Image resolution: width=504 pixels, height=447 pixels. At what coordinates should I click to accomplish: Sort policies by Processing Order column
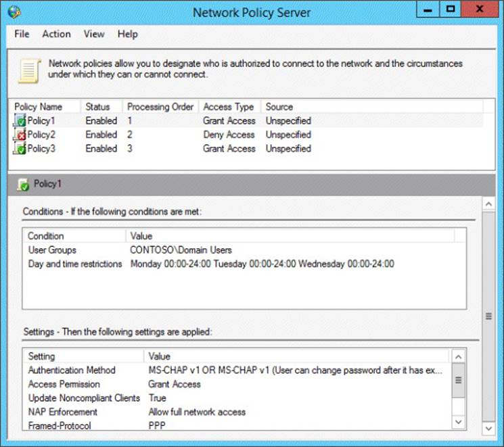click(x=160, y=107)
